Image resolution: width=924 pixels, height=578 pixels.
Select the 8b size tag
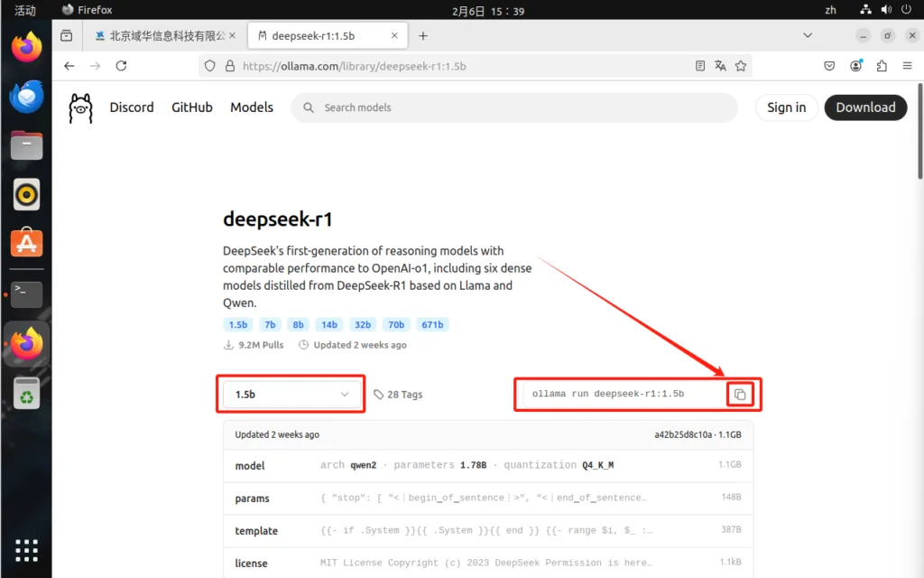point(298,325)
